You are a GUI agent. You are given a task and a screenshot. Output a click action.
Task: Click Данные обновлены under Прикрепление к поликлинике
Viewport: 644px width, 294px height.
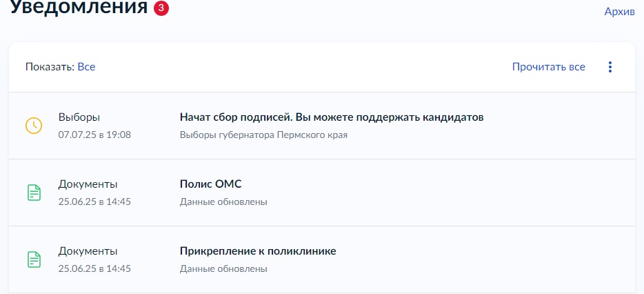point(223,269)
